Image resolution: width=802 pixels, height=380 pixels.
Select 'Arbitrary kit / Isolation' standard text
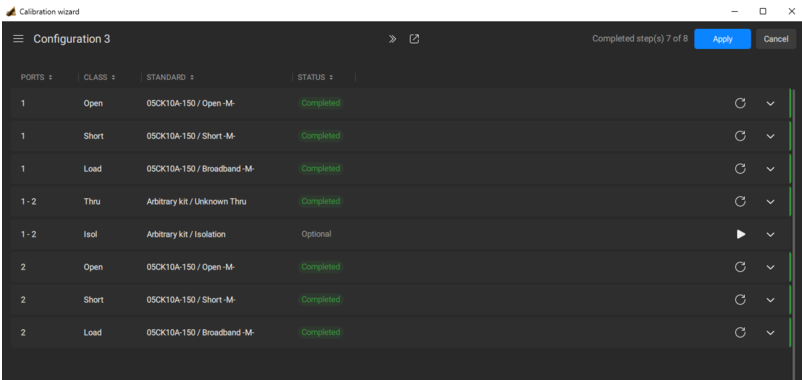tap(186, 234)
